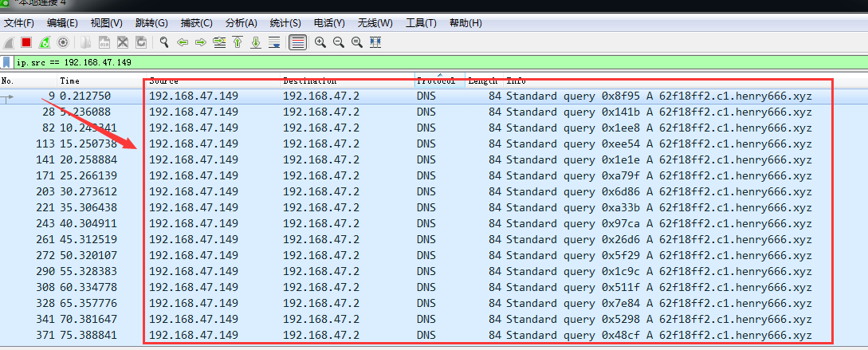Click length 84 in packet 290 row
Viewport: 868px width, 350px height.
click(x=495, y=272)
